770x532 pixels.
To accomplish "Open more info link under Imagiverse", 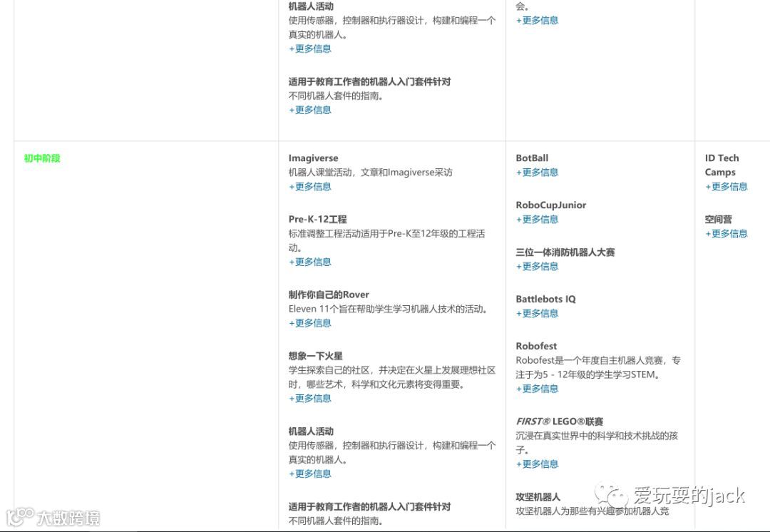I will pos(310,187).
